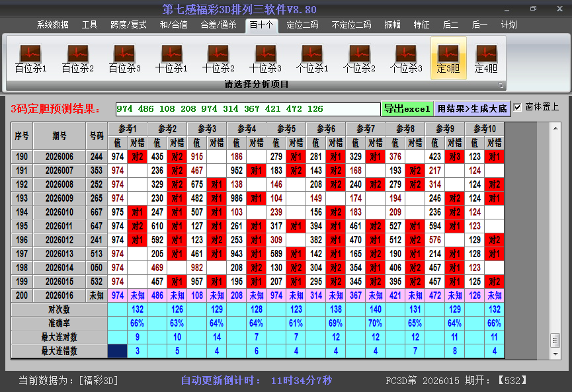Select the 百位杀1 analysis icon

pos(29,53)
